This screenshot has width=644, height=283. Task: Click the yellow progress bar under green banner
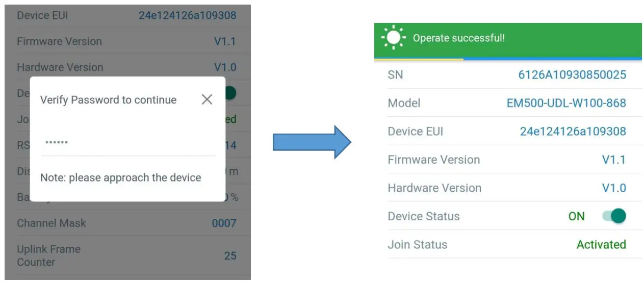click(x=419, y=59)
